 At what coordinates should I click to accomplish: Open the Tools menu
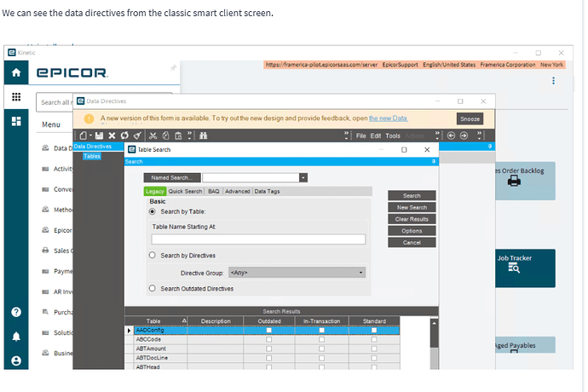pyautogui.click(x=393, y=135)
